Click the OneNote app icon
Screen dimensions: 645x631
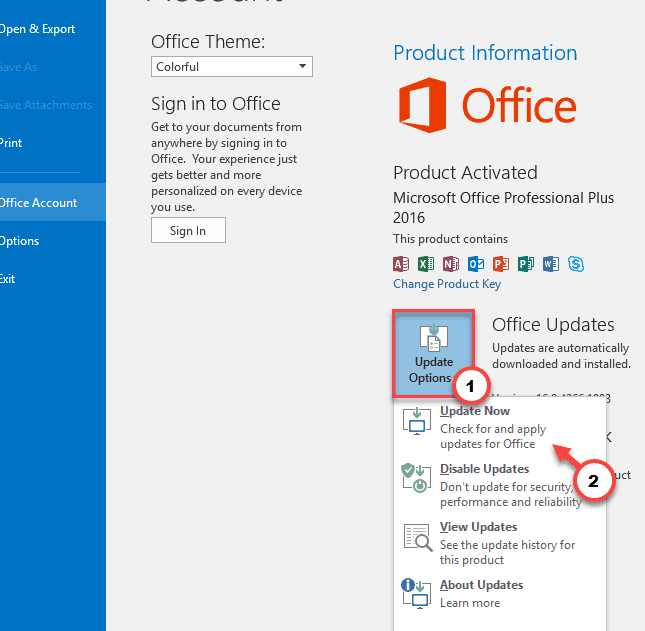[x=451, y=264]
